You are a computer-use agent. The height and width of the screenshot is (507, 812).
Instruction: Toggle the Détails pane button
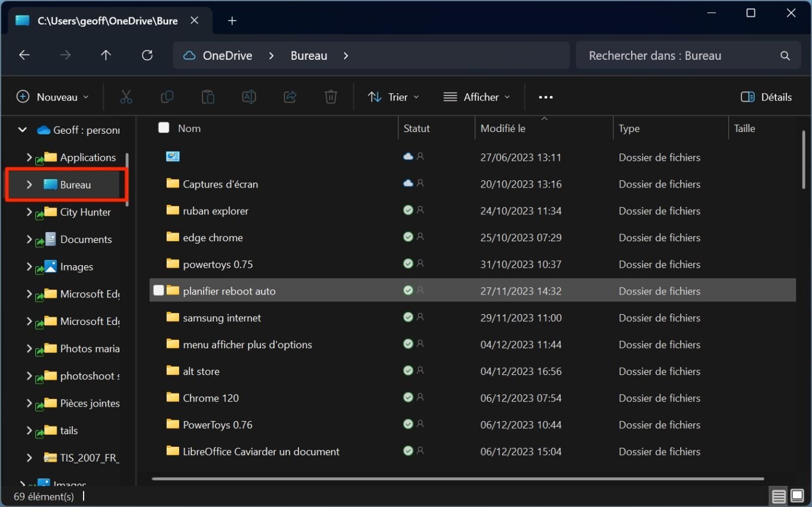766,97
